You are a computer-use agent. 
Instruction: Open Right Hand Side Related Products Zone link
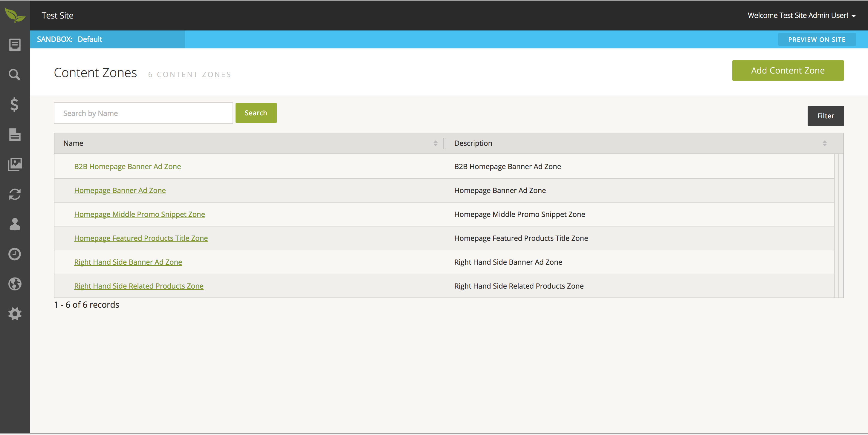(139, 286)
